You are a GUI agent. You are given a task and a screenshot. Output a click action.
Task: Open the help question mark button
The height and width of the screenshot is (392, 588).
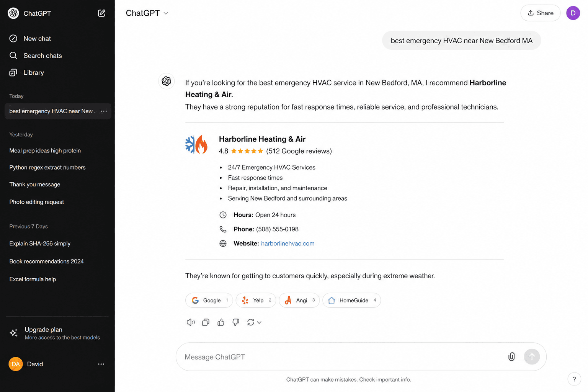(x=574, y=379)
